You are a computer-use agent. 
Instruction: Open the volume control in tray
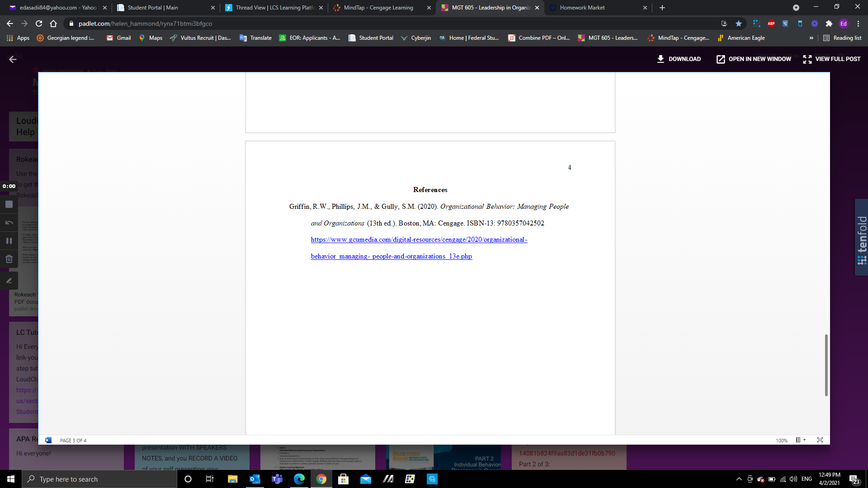pos(793,479)
